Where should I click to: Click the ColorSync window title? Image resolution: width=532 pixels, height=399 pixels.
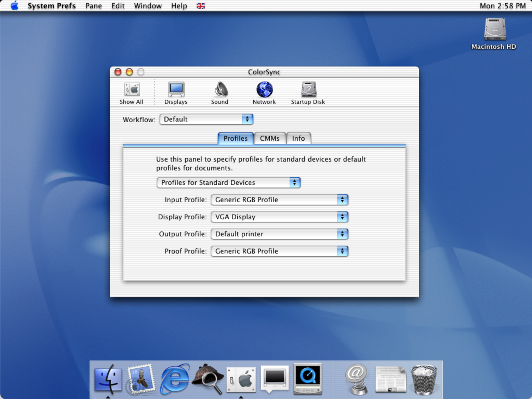click(x=264, y=72)
